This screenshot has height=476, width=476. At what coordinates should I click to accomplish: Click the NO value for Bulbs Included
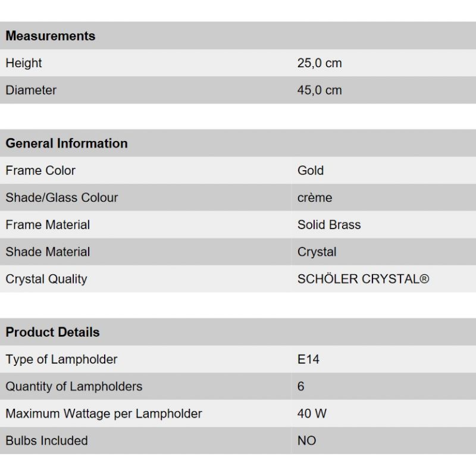[306, 441]
